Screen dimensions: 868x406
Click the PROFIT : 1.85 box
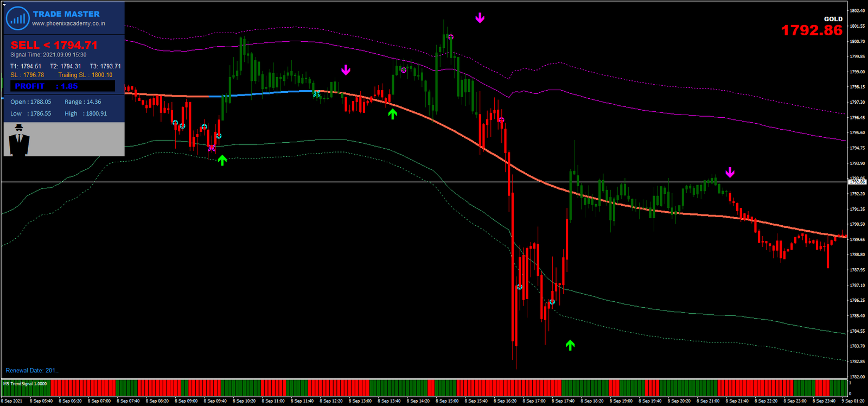62,86
